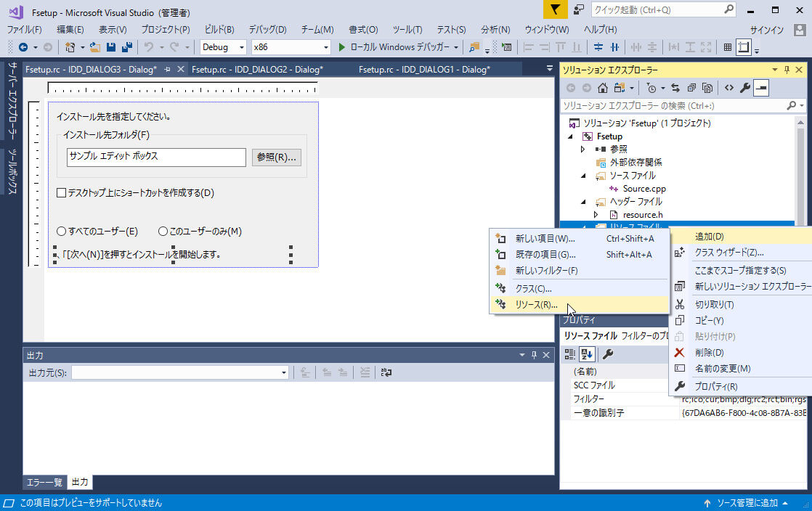Screen dimensions: 812x511
Task: Click the サンプル エディット ボックス field
Action: click(x=156, y=158)
